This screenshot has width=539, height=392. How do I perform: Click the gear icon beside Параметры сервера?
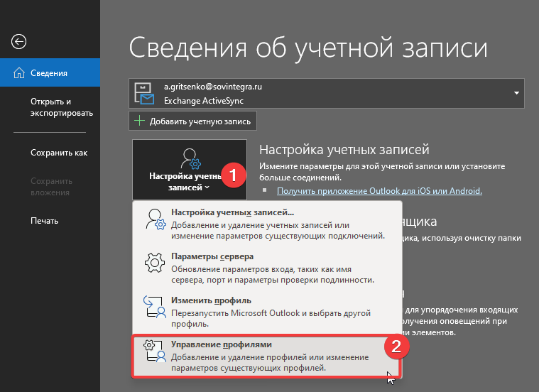pyautogui.click(x=154, y=263)
